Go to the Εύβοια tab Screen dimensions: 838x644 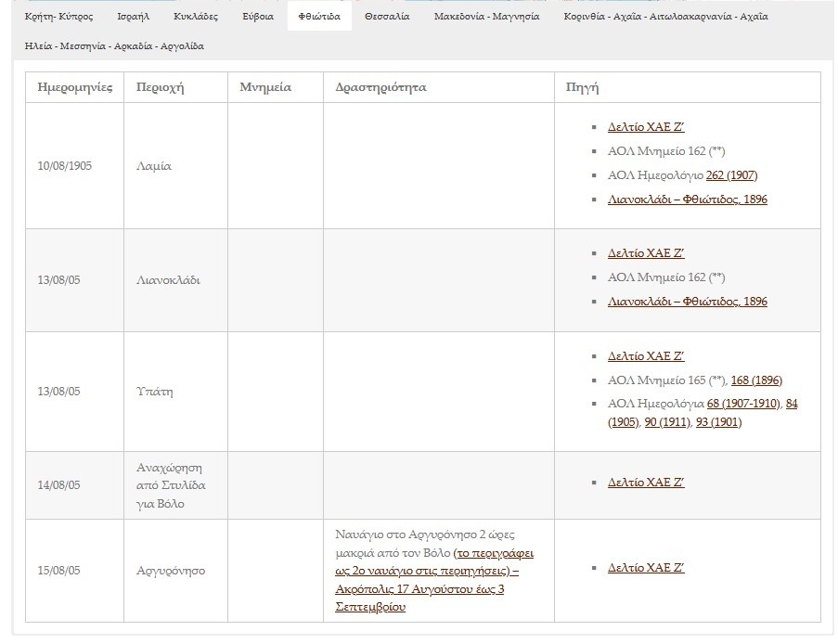tap(258, 17)
